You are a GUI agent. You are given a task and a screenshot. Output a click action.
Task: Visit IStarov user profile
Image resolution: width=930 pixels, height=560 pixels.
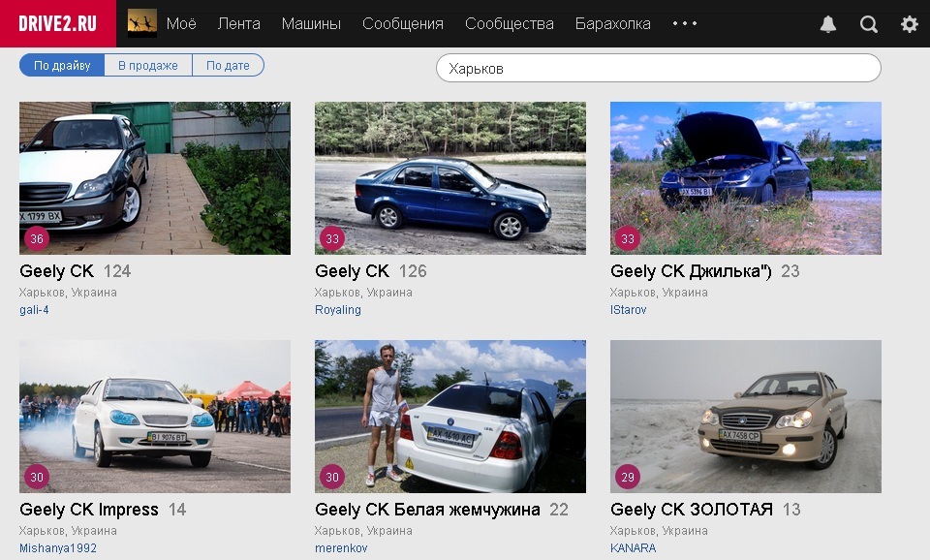click(628, 310)
